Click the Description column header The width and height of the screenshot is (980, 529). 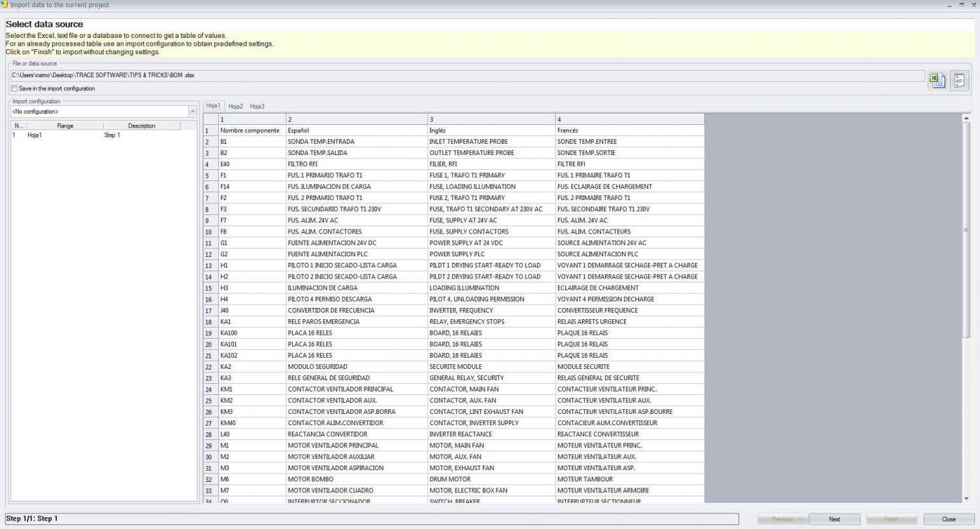[x=142, y=126]
